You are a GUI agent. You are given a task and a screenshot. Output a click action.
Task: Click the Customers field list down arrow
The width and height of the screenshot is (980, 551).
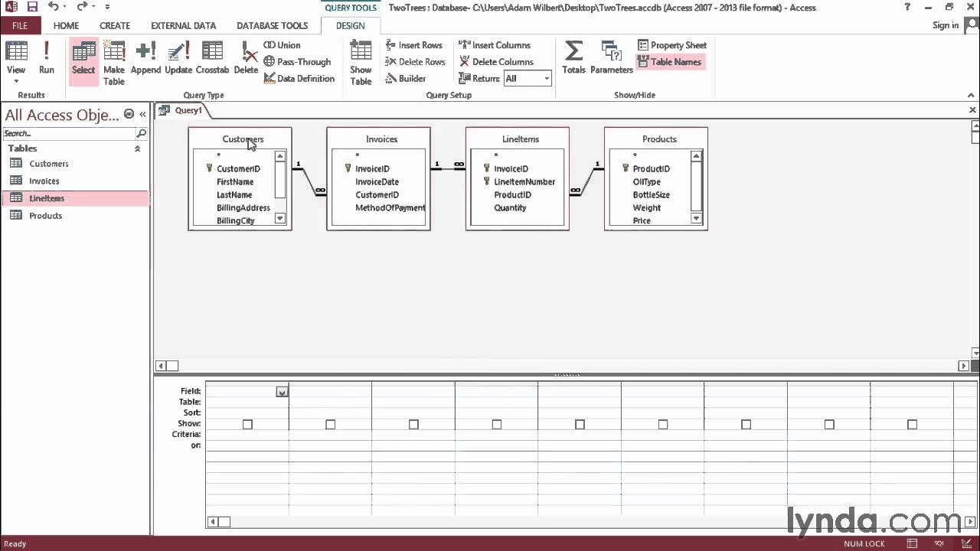(279, 218)
